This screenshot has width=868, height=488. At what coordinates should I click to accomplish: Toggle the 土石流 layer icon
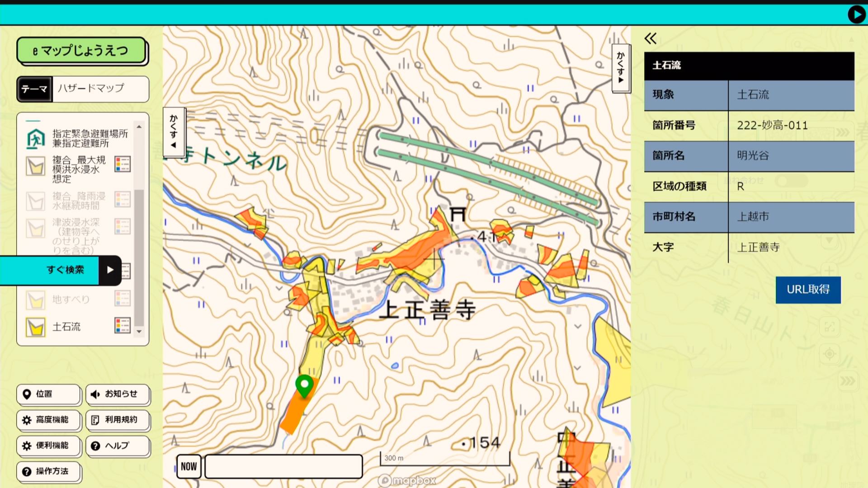(x=35, y=327)
